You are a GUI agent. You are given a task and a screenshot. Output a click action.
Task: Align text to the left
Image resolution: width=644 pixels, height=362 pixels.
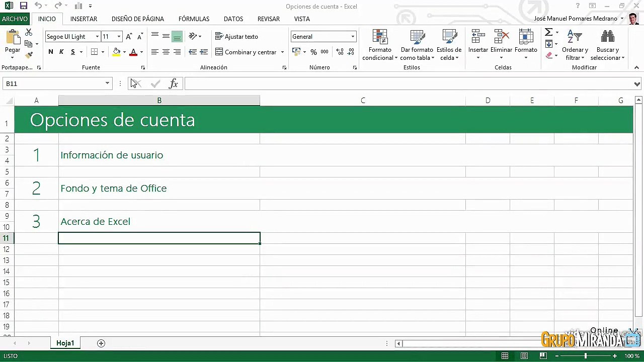[155, 52]
